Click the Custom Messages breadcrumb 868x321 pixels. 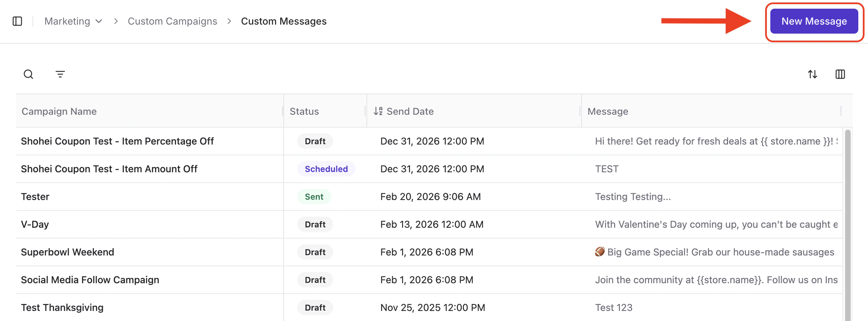tap(284, 21)
